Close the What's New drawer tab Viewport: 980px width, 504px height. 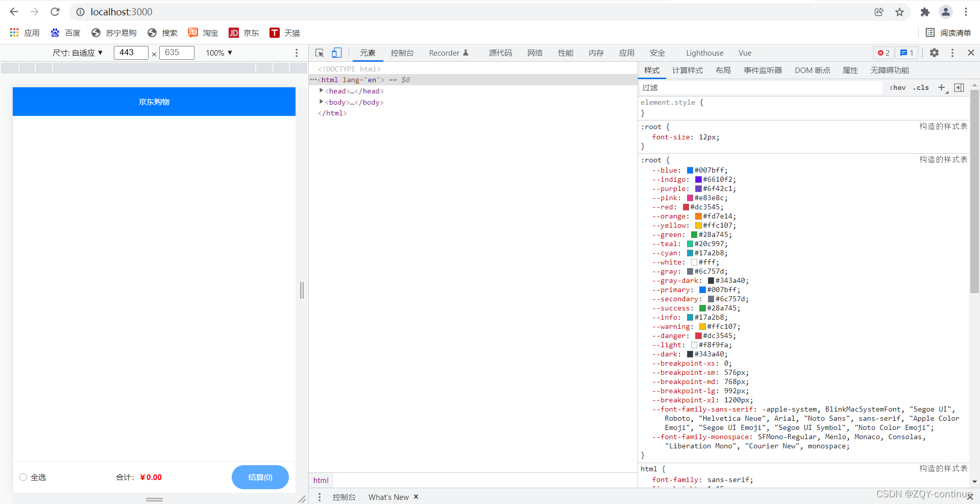coord(416,497)
